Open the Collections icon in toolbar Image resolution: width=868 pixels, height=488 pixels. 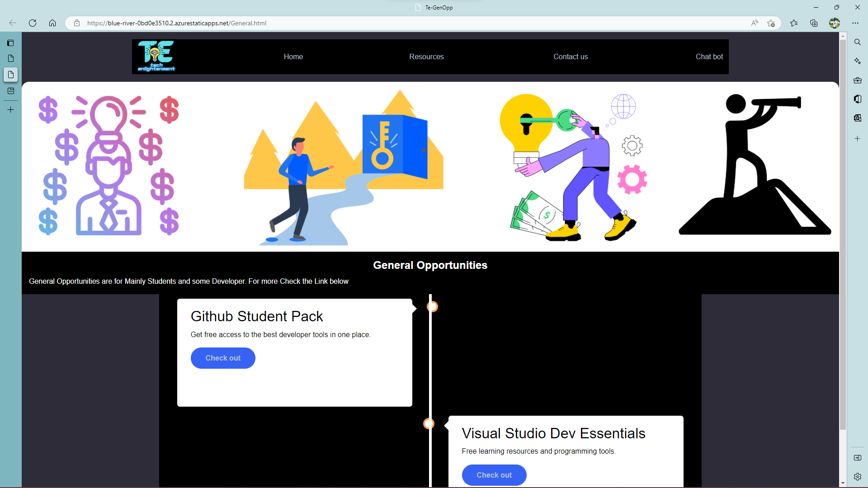[814, 23]
